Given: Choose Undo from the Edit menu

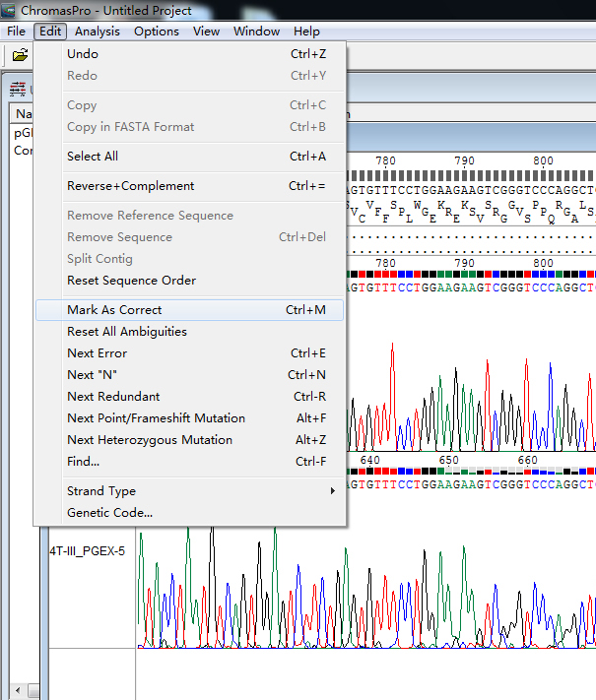Looking at the screenshot, I should [83, 54].
